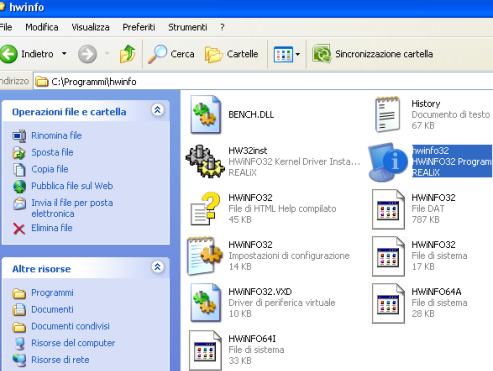Image resolution: width=493 pixels, height=371 pixels.
Task: Click the HW32inst file name
Action: pos(248,151)
